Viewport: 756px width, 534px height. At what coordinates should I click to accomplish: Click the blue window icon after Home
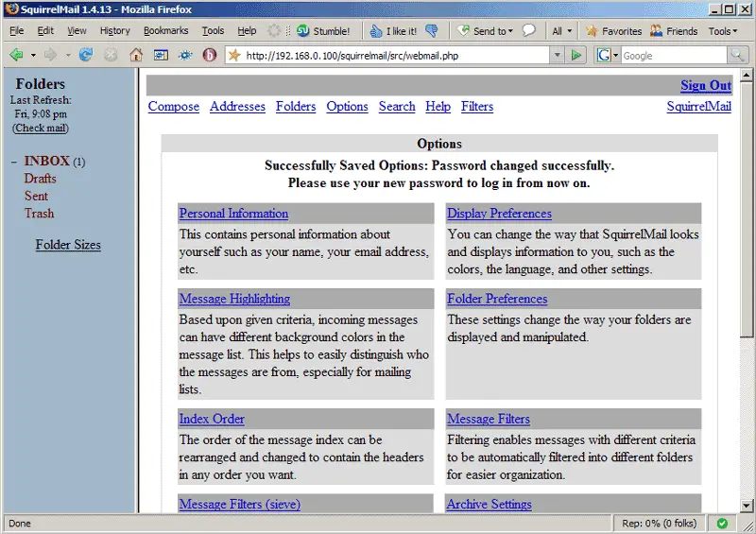point(161,56)
